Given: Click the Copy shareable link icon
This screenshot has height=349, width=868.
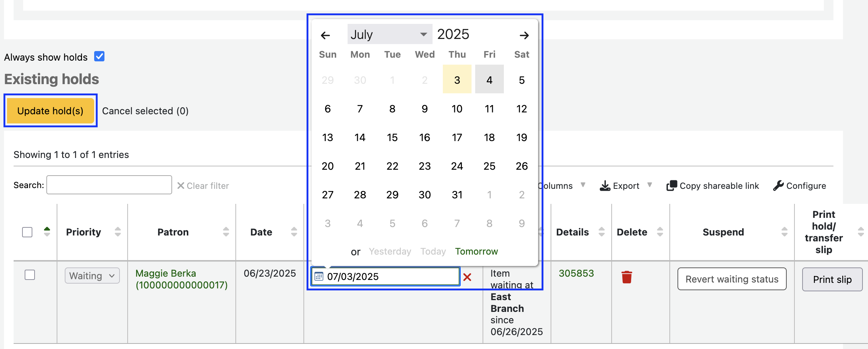Looking at the screenshot, I should click(x=672, y=186).
